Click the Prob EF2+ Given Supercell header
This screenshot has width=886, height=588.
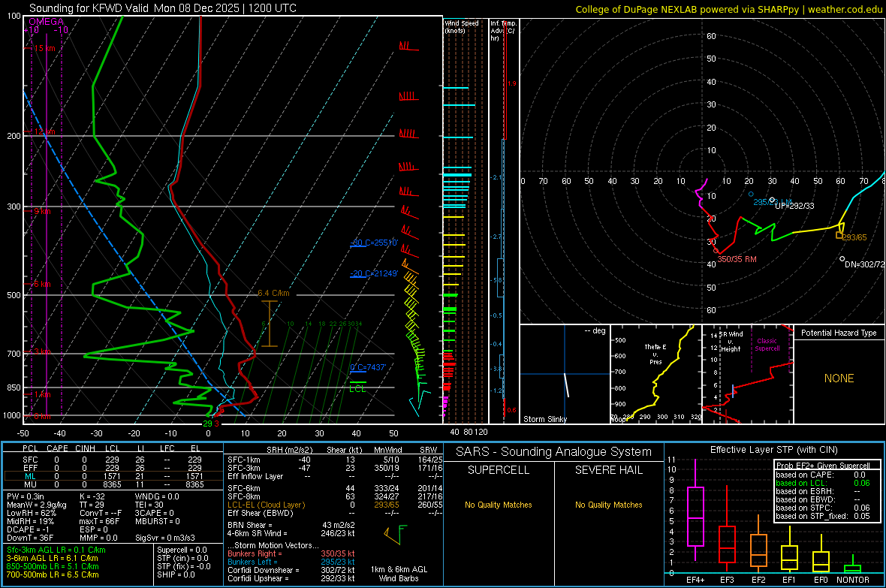[x=823, y=466]
